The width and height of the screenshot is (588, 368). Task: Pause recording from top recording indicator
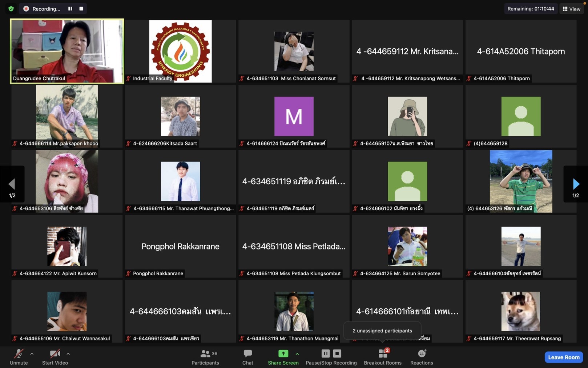tap(70, 9)
